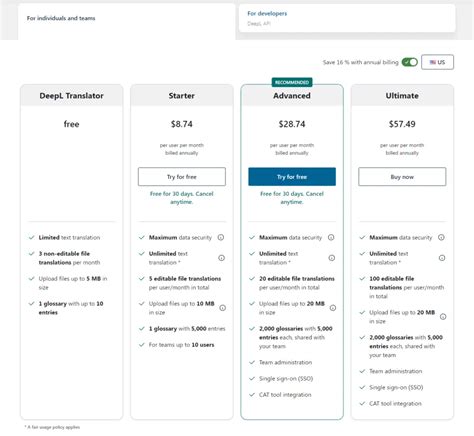Show Advanced Unlimited text translation info icon
Screen dimensions: 474x436
(332, 258)
